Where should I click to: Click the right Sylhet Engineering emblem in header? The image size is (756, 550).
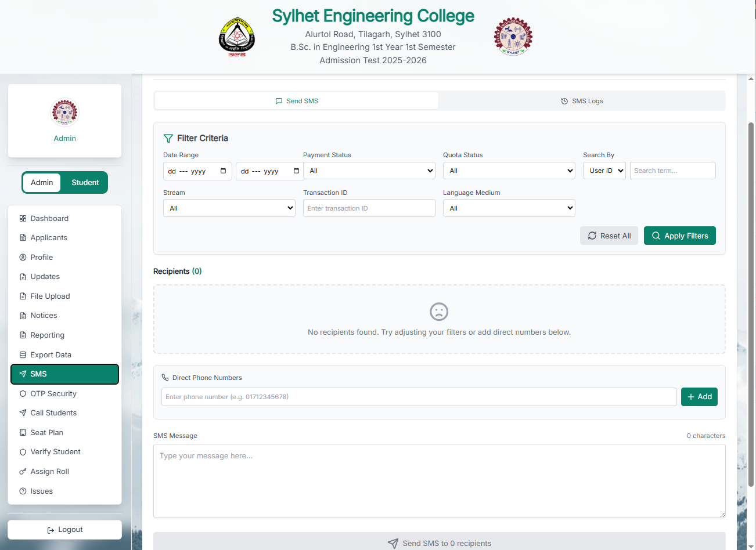point(513,37)
